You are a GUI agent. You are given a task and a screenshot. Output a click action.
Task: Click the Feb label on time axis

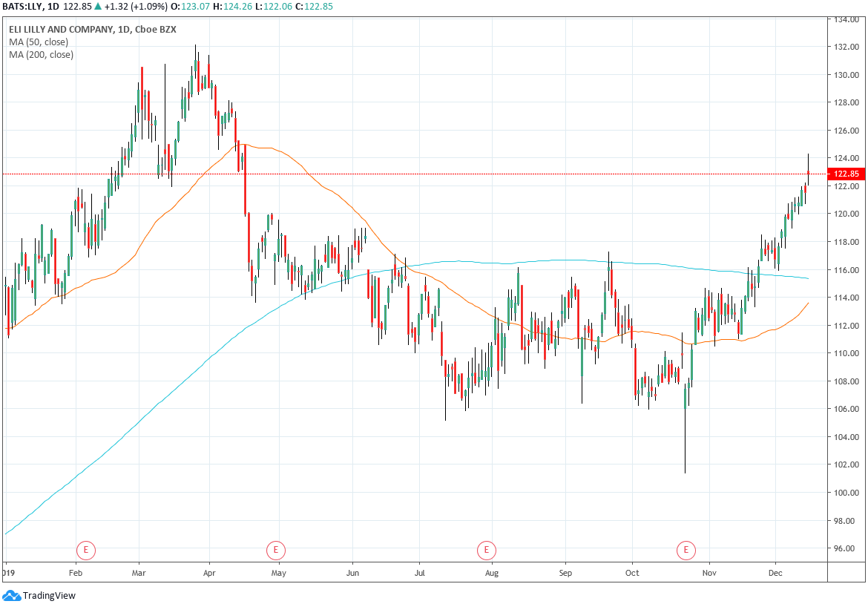coord(75,572)
